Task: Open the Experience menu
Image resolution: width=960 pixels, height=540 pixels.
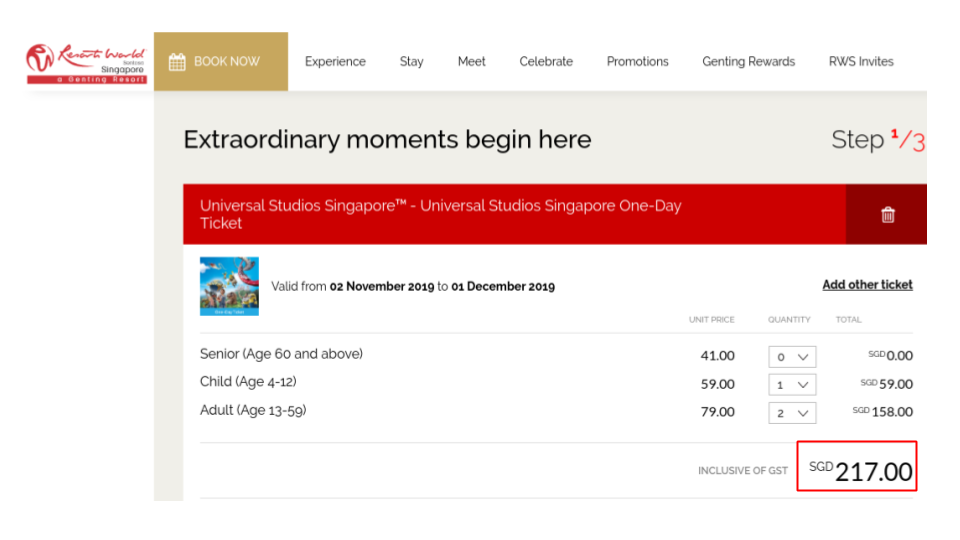Action: coord(335,62)
